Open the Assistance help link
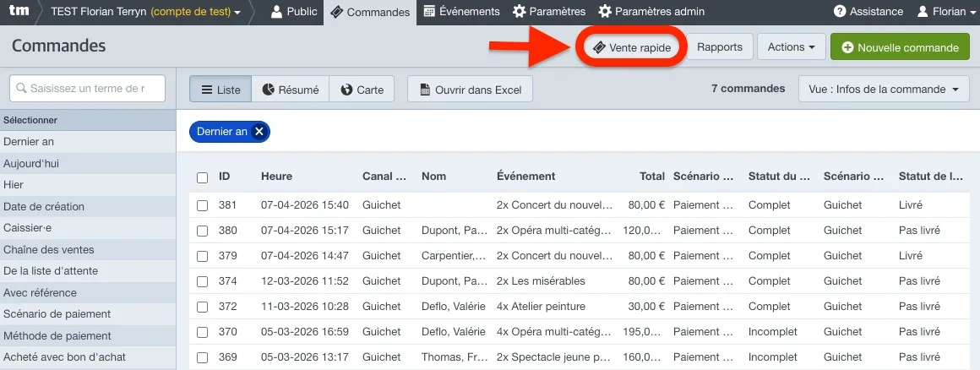The width and height of the screenshot is (980, 370). point(868,12)
